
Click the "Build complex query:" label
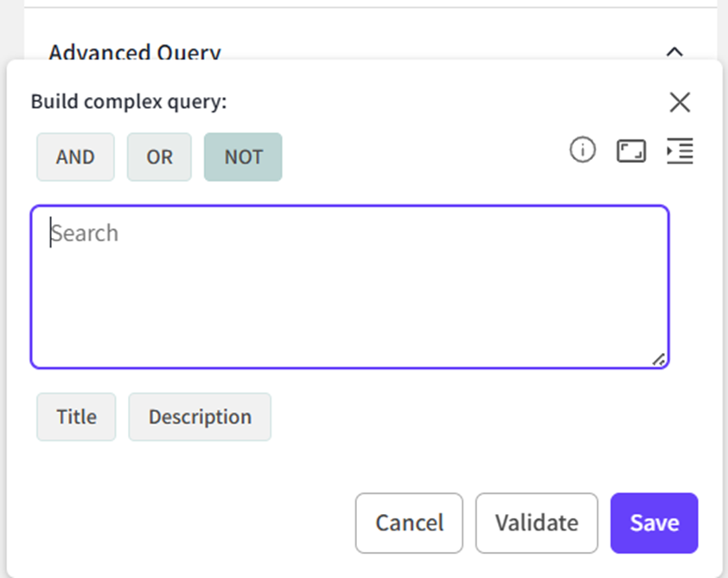129,102
